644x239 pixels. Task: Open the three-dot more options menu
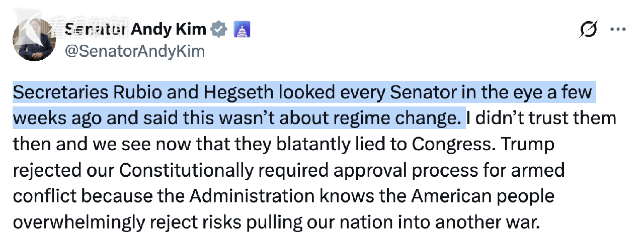pyautogui.click(x=618, y=30)
